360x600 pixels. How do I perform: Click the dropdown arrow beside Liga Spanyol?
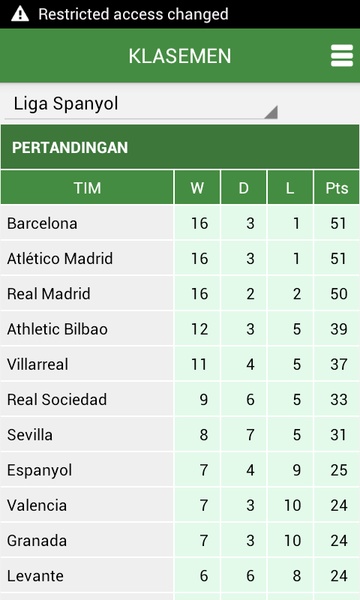pyautogui.click(x=271, y=112)
